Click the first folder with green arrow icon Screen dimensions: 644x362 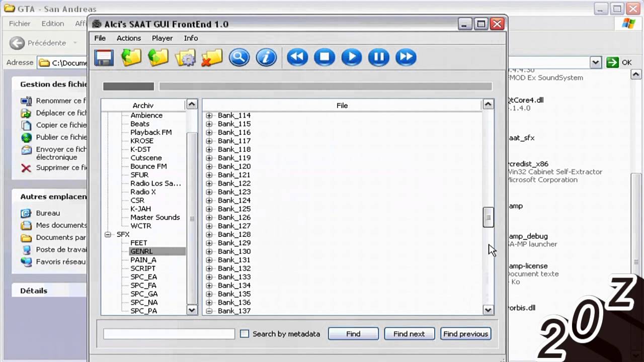[131, 57]
